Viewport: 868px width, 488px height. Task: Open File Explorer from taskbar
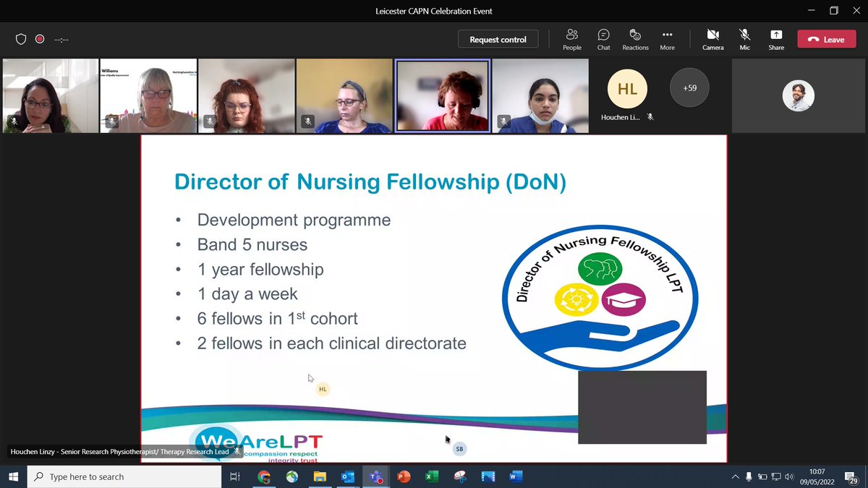pyautogui.click(x=320, y=476)
